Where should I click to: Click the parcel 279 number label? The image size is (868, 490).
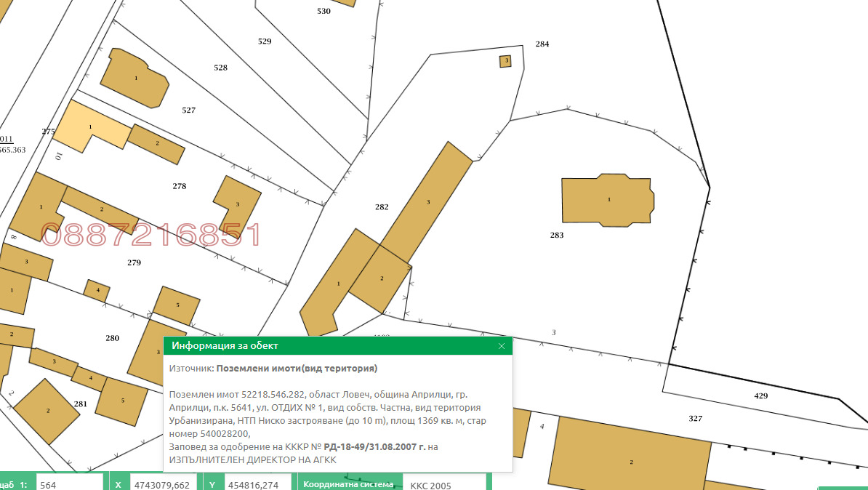[134, 262]
